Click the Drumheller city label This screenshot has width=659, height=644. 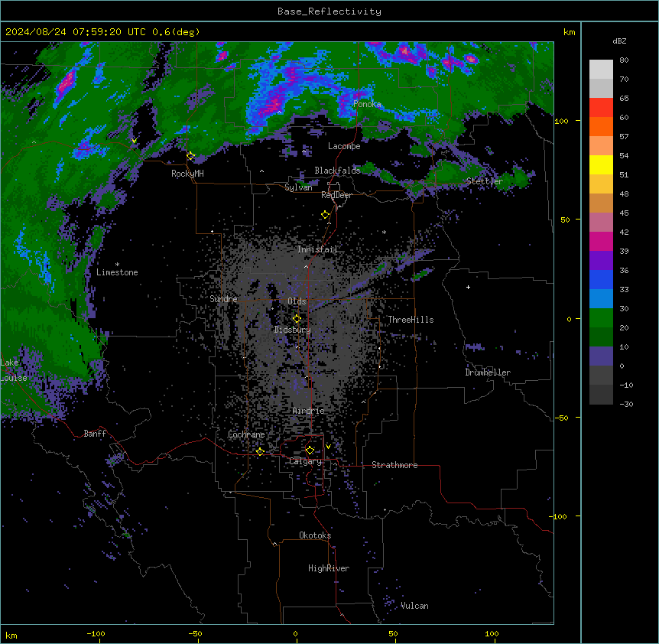[x=488, y=372]
